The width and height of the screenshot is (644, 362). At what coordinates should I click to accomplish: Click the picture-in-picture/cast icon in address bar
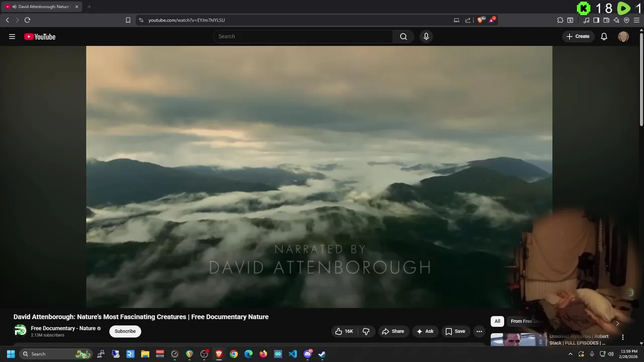pos(456,20)
